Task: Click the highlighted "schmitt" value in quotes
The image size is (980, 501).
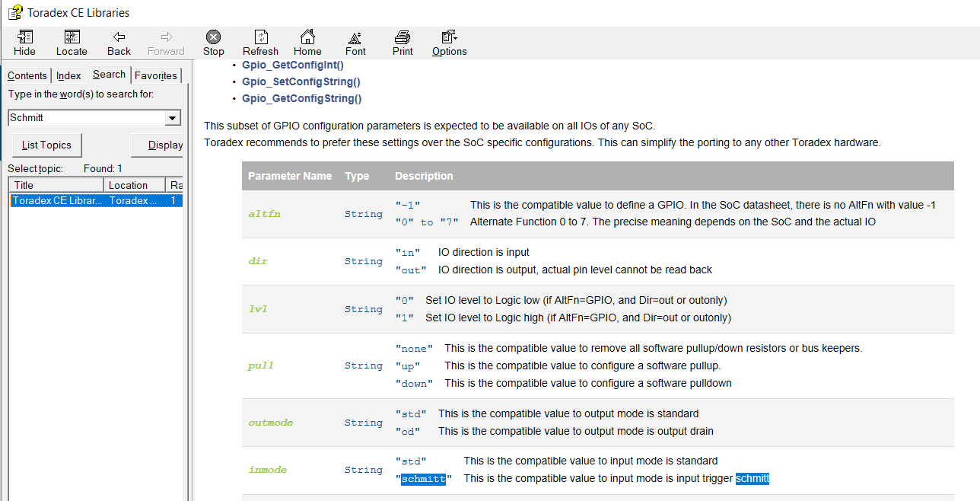Action: click(x=423, y=479)
